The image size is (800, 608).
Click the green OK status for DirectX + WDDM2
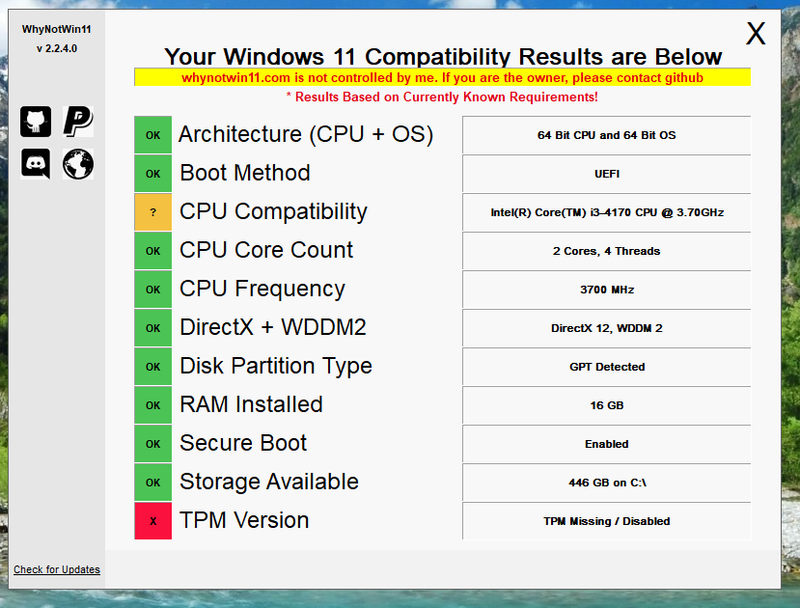pos(153,328)
